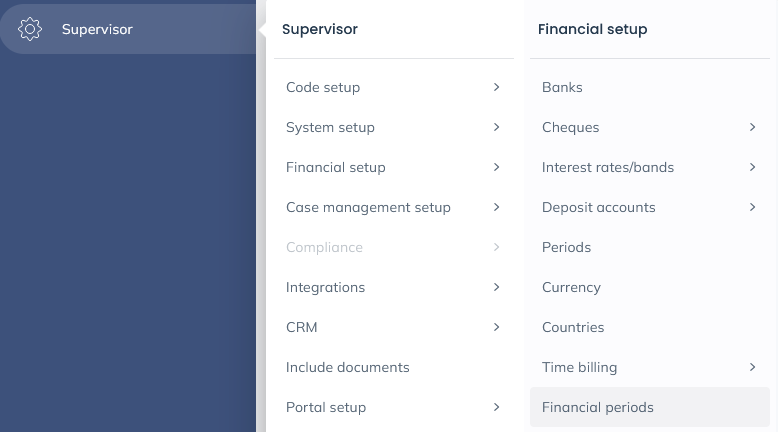Select the Code setup menu label

pyautogui.click(x=323, y=87)
